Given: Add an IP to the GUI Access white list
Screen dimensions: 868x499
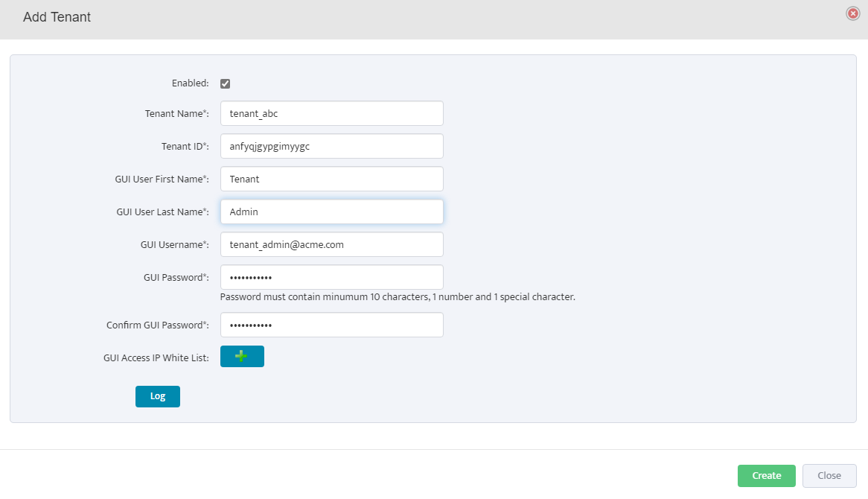Looking at the screenshot, I should (x=242, y=357).
